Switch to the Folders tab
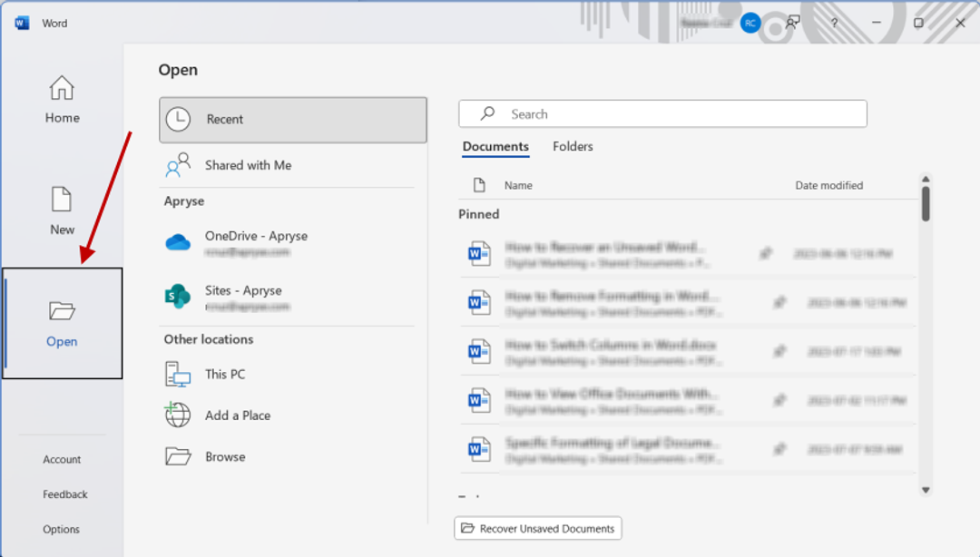 [x=573, y=146]
